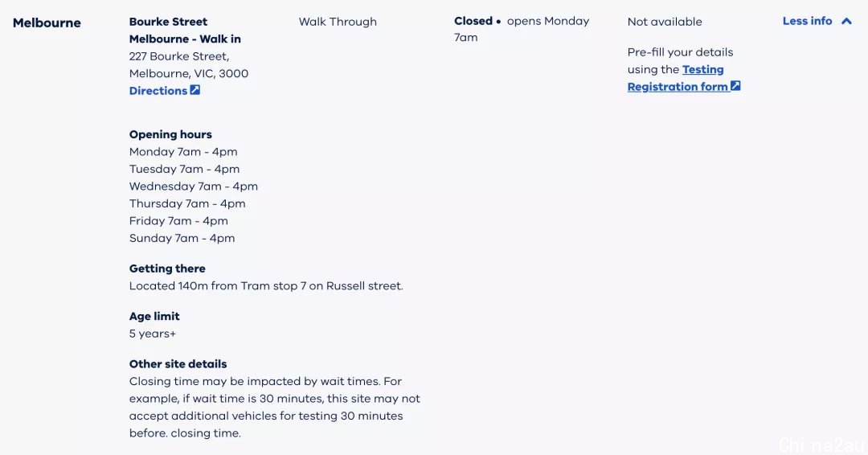Open the Testing Registration form link
Screen dimensions: 868x455
click(684, 78)
